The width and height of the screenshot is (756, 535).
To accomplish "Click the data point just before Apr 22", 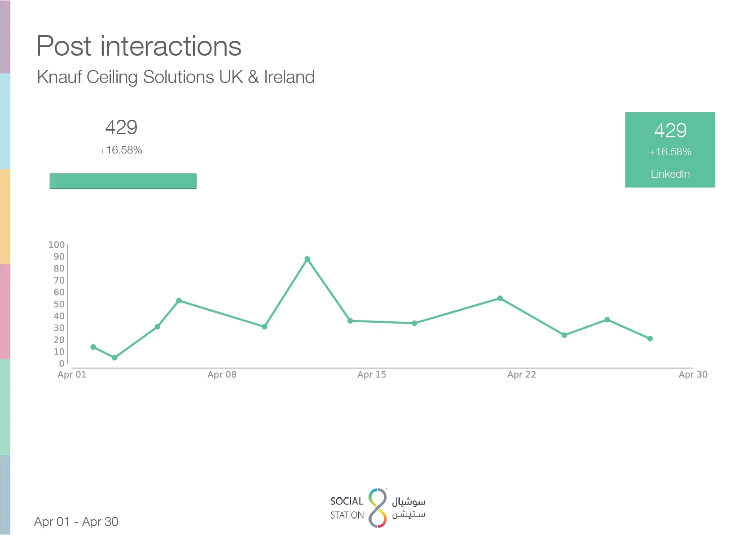I will click(500, 298).
